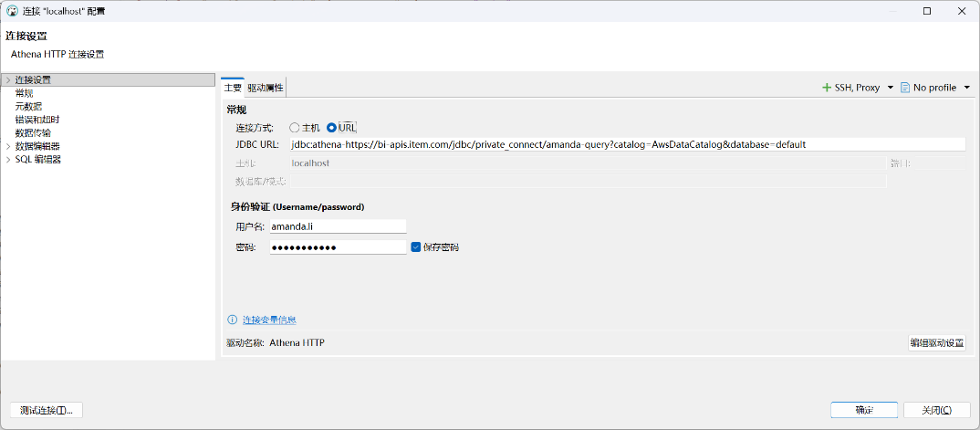
Task: Select the 主机 radio button
Action: [x=295, y=128]
